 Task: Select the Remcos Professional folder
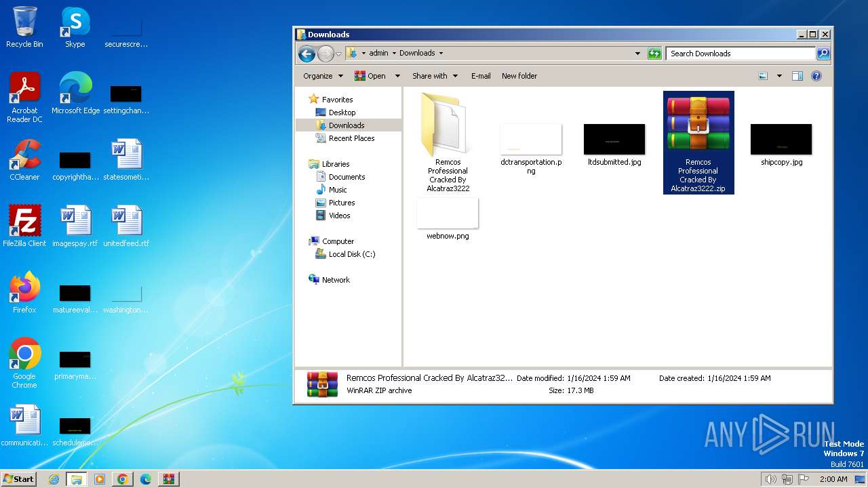(x=448, y=143)
